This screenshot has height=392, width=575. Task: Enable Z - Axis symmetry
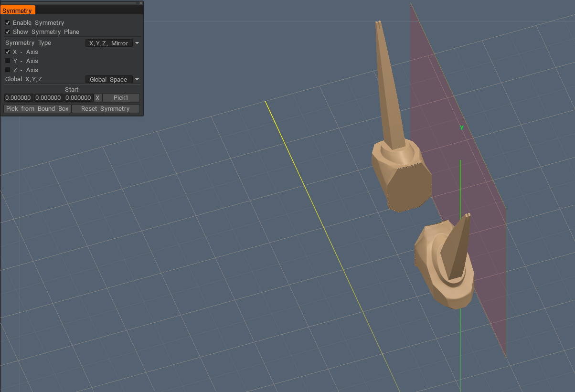[x=8, y=70]
